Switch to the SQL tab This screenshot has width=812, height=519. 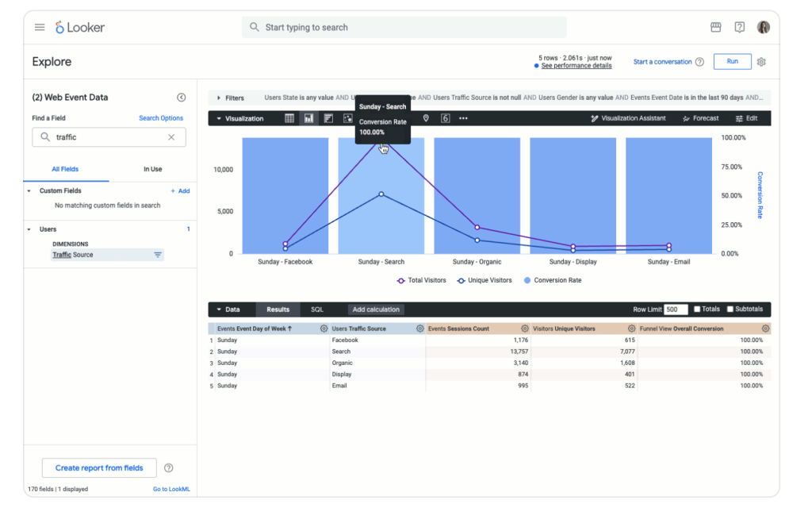pyautogui.click(x=318, y=309)
